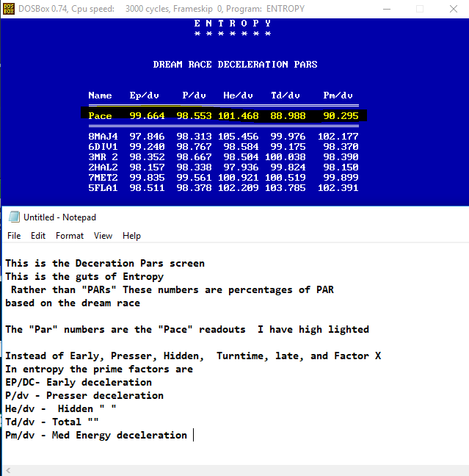
Task: Click line 'EP/DC- Early deceleration'
Action: pyautogui.click(x=79, y=382)
